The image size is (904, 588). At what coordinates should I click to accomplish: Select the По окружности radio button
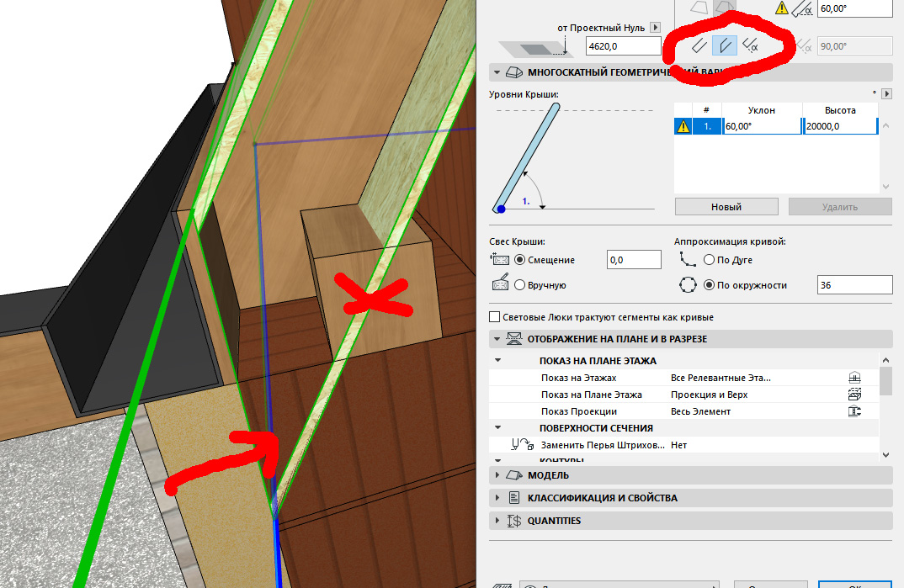point(709,285)
